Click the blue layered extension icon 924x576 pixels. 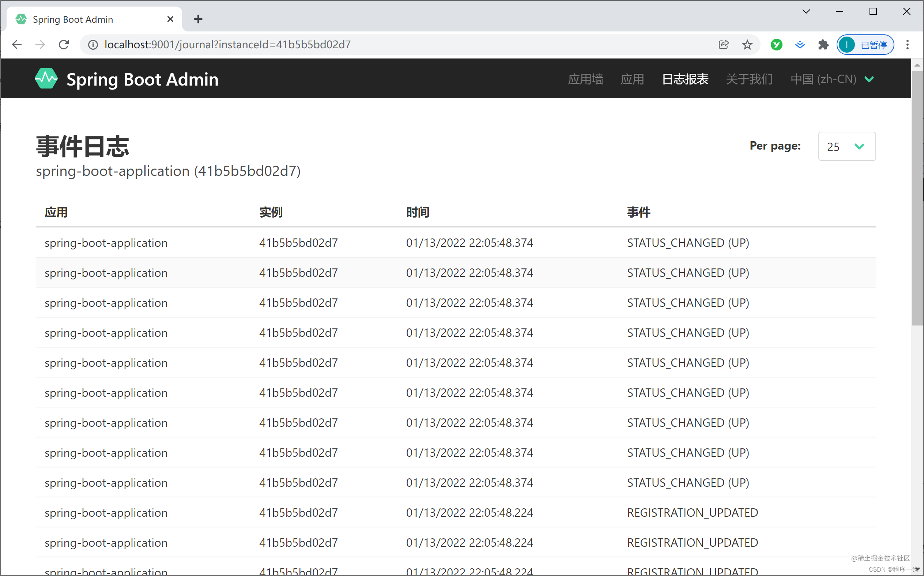click(x=800, y=45)
